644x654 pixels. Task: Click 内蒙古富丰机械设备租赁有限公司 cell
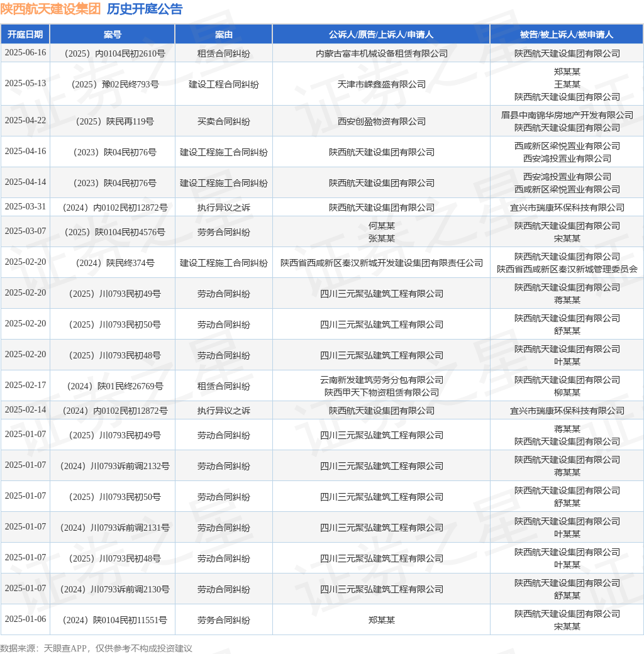click(382, 53)
